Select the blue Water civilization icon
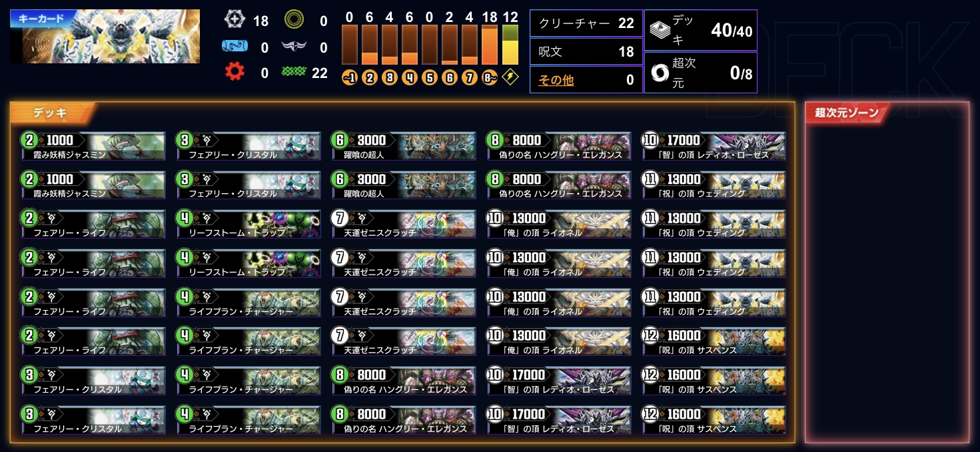Screen dimensions: 980x452 click(234, 47)
